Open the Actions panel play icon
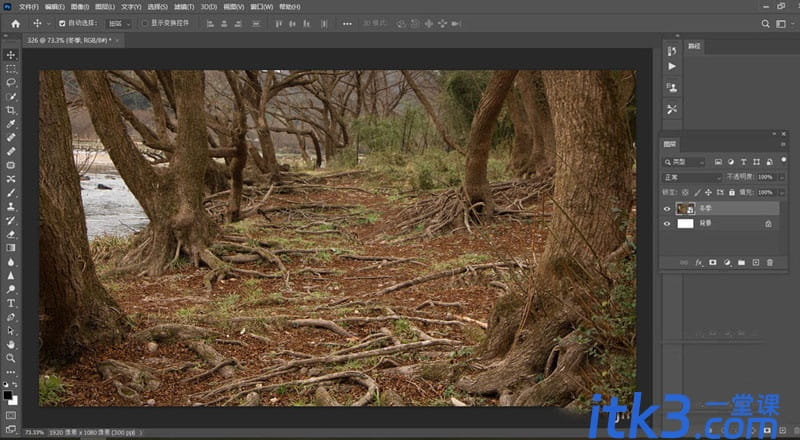Viewport: 800px width, 440px height. tap(672, 66)
